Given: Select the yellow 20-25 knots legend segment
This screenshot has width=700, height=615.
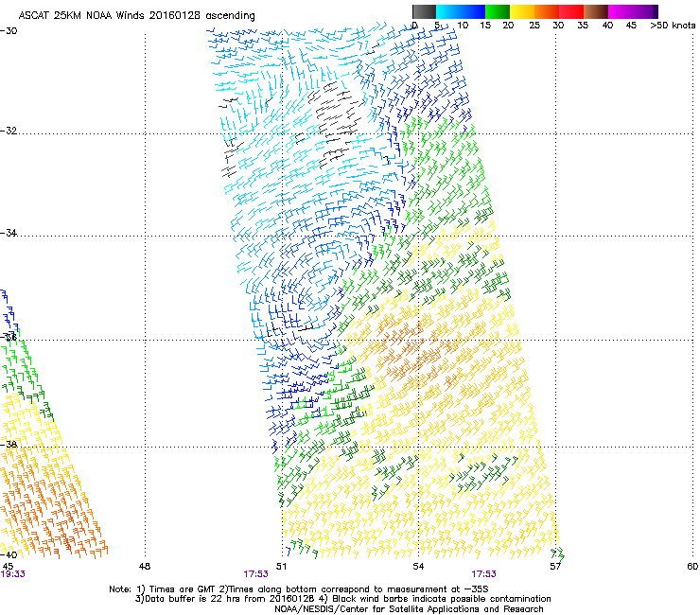Looking at the screenshot, I should (522, 11).
